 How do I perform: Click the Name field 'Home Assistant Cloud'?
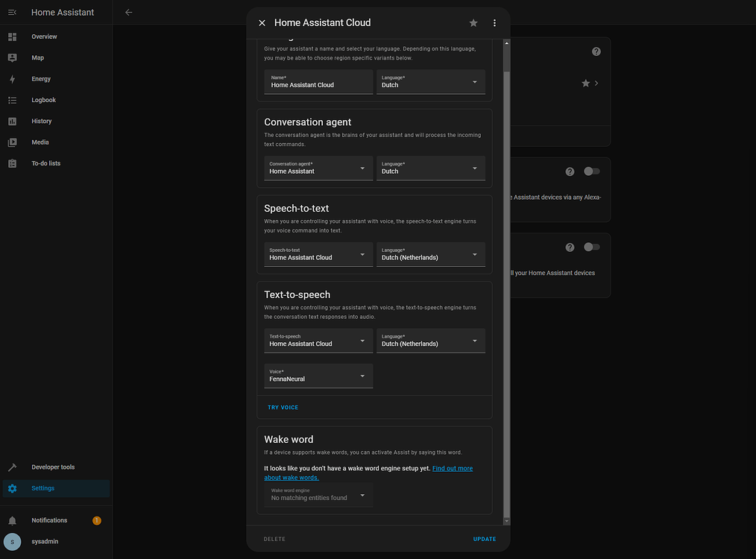pos(318,82)
